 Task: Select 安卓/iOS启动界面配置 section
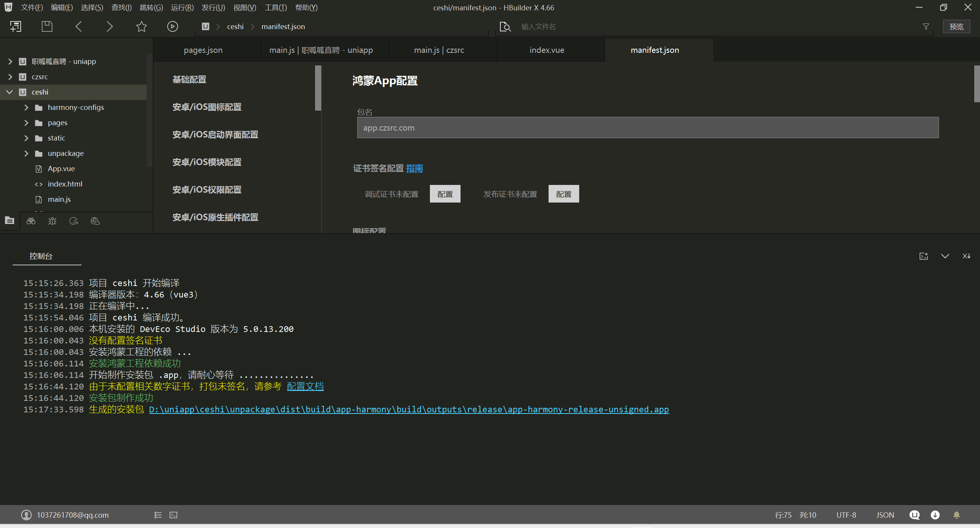pos(215,135)
